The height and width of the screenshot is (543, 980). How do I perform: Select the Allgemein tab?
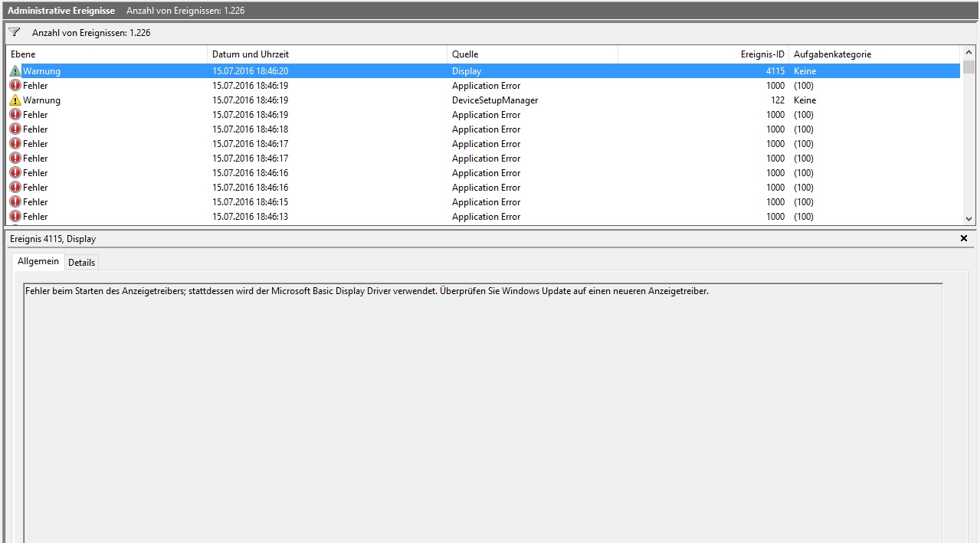click(x=38, y=261)
